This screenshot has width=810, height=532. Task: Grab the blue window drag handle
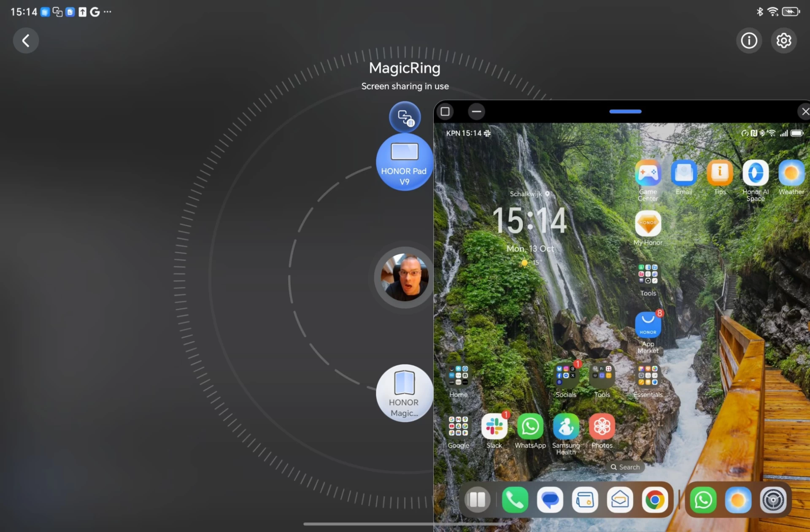pyautogui.click(x=625, y=111)
